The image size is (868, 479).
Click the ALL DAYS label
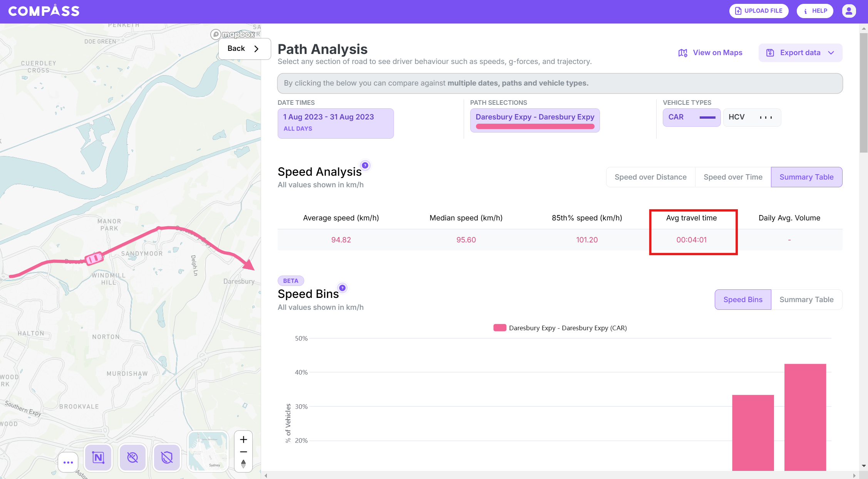(298, 129)
